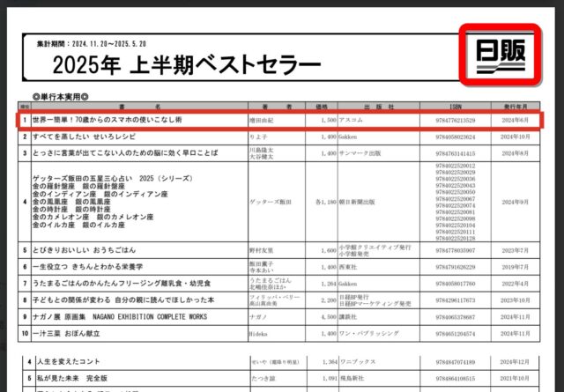Click the 発行年月 column header

[516, 107]
